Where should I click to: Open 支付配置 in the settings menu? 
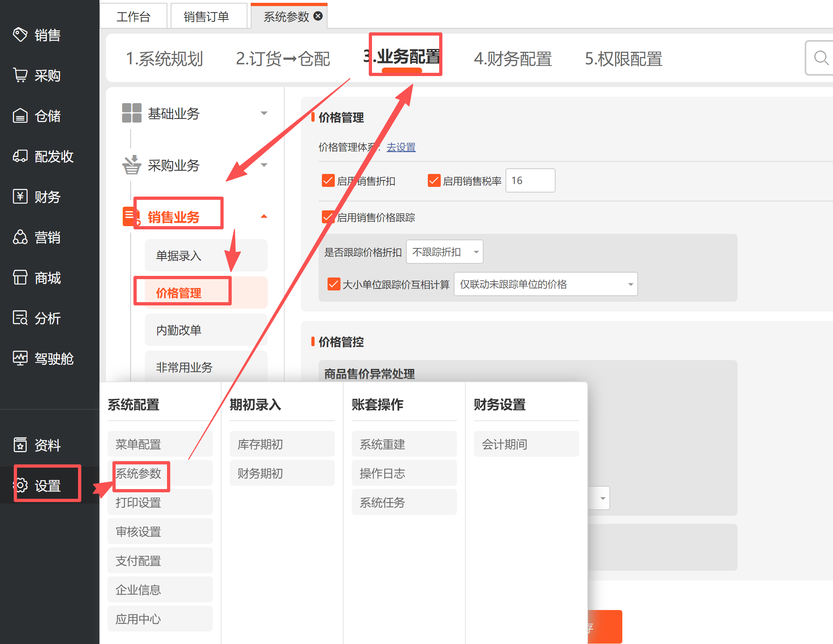coord(160,560)
